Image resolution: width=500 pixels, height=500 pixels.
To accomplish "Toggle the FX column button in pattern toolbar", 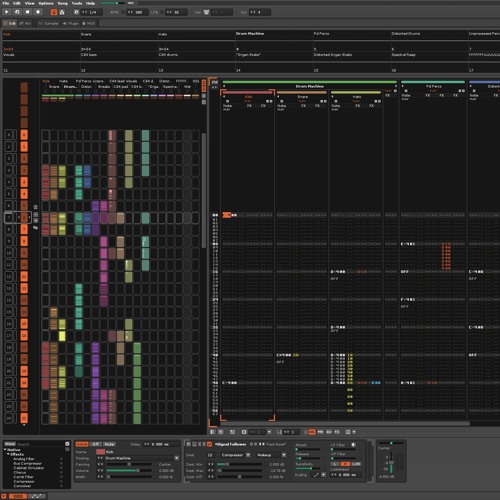I will click(x=337, y=432).
